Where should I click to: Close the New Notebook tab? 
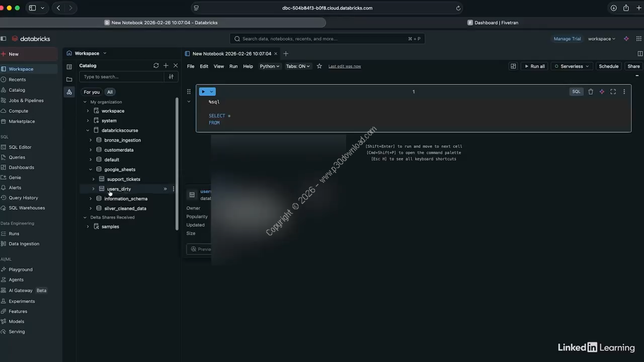pos(275,53)
